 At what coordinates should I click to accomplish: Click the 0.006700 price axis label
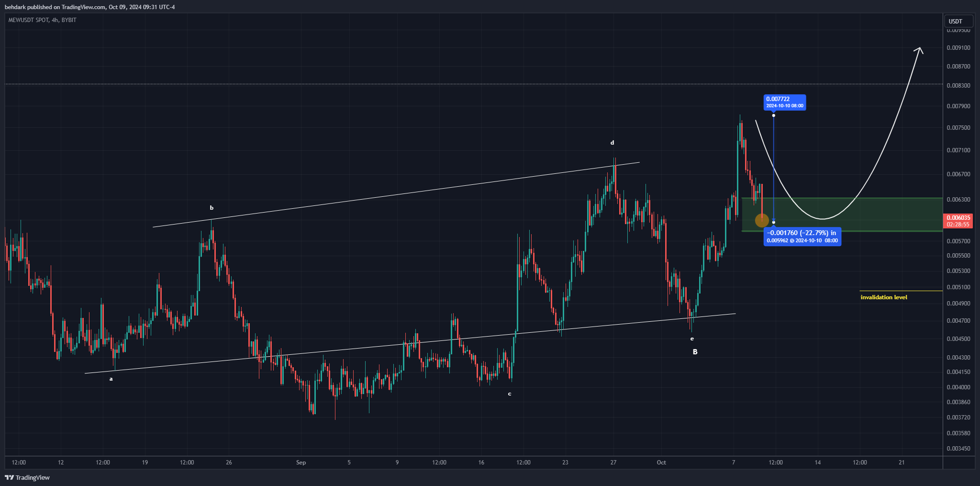(958, 174)
